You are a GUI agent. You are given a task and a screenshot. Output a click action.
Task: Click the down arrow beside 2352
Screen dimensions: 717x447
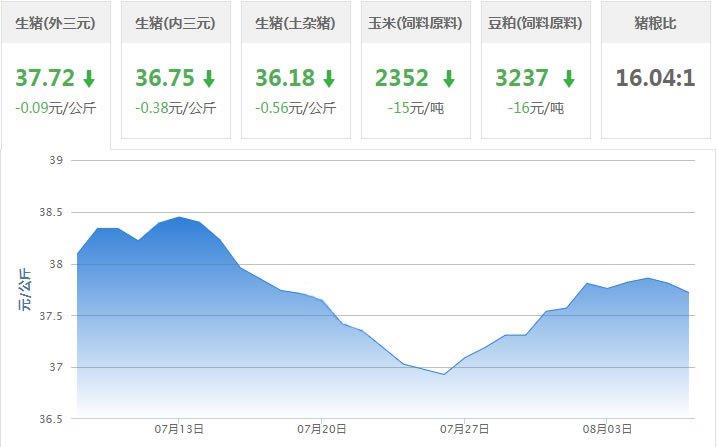click(x=449, y=78)
